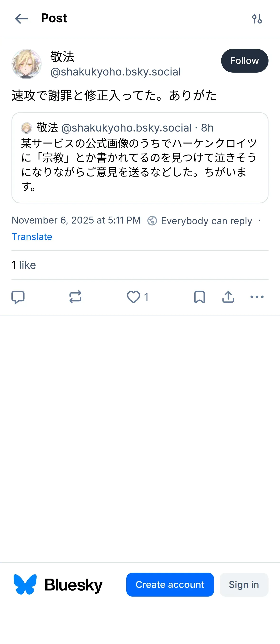The width and height of the screenshot is (280, 644).
Task: Share post via upload arrow icon
Action: [x=228, y=297]
